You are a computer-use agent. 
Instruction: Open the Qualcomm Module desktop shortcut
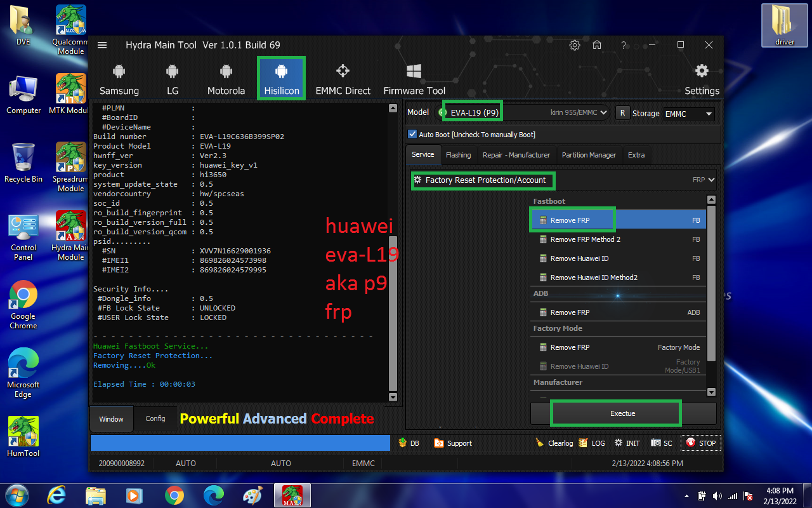pyautogui.click(x=71, y=30)
